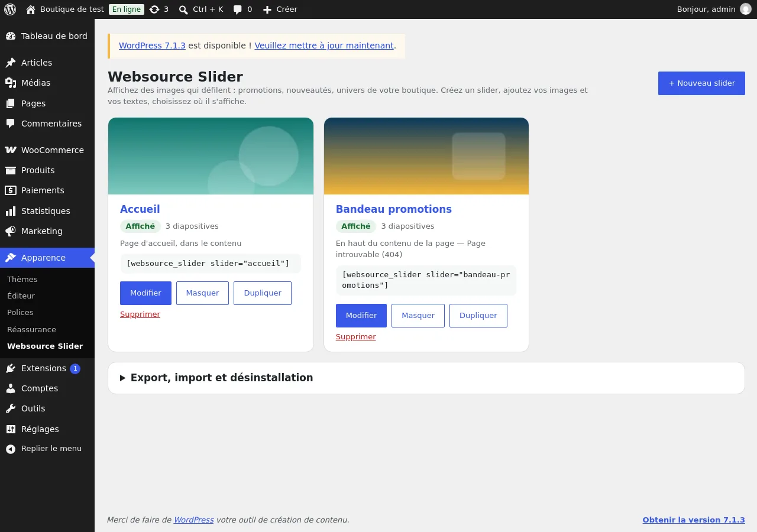Viewport: 757px width, 532px height.
Task: Open the search magnifier icon
Action: tap(183, 9)
